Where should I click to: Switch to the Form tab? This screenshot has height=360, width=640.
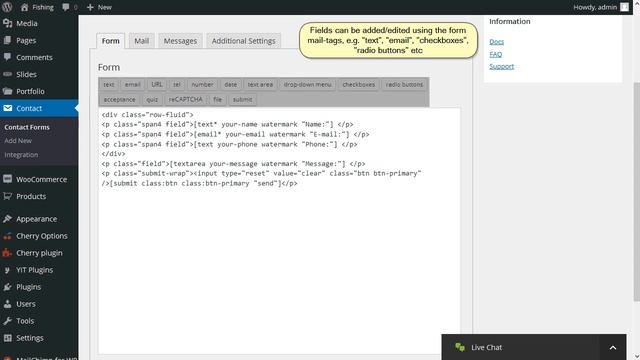111,41
